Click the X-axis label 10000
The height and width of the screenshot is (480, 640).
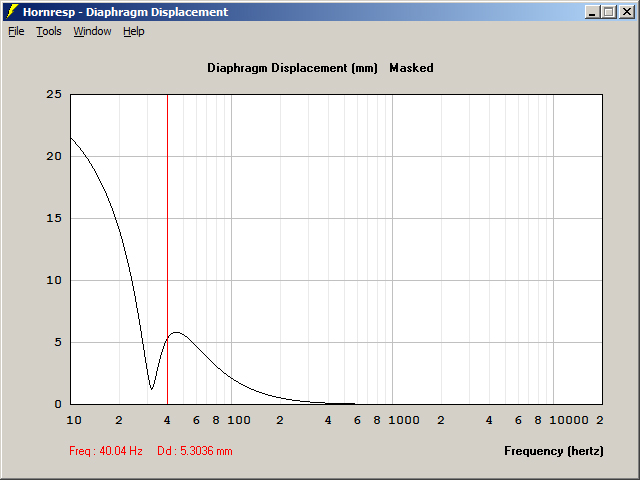[569, 420]
